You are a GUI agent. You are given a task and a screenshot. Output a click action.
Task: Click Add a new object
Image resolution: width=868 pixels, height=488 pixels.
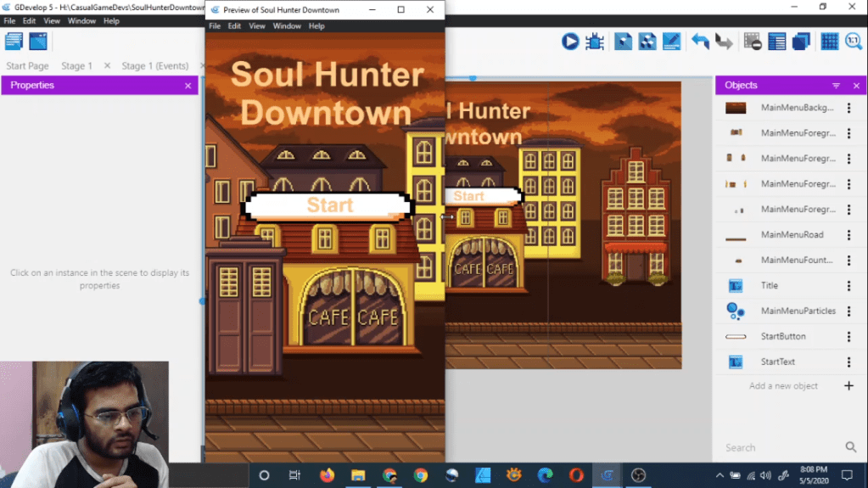coord(784,386)
